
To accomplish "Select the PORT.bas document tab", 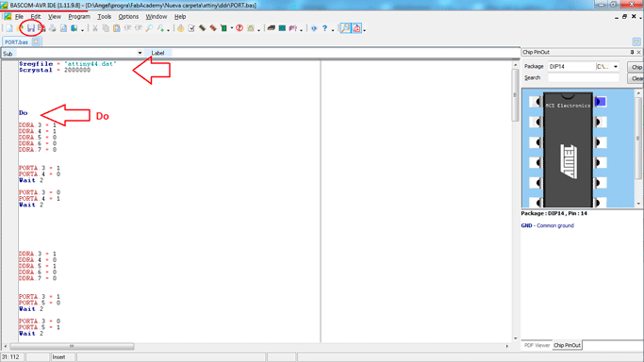I will pyautogui.click(x=16, y=41).
